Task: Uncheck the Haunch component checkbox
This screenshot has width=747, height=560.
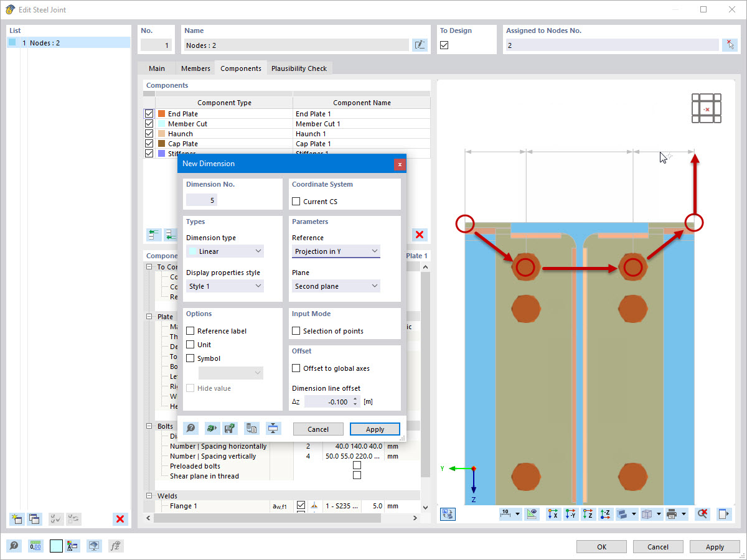Action: point(149,134)
